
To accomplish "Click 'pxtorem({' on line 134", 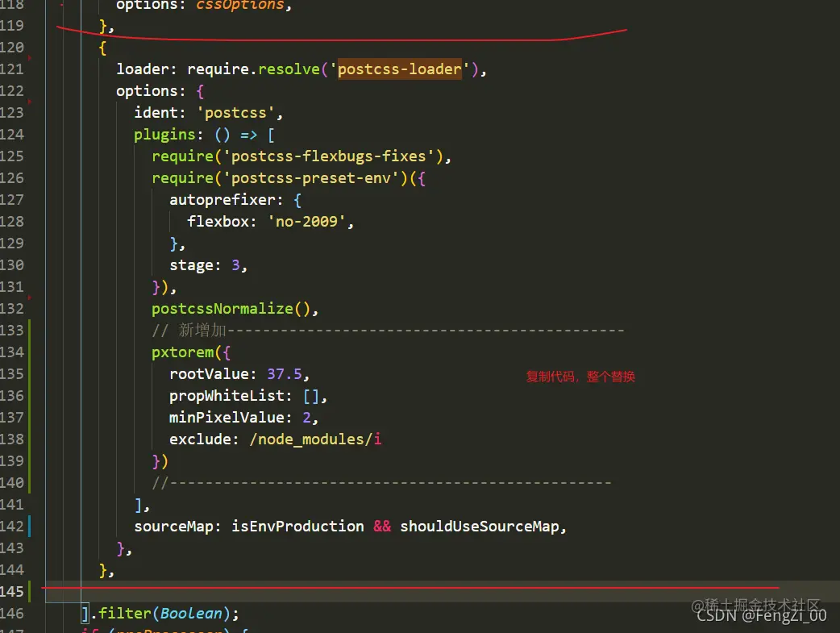I will click(191, 352).
